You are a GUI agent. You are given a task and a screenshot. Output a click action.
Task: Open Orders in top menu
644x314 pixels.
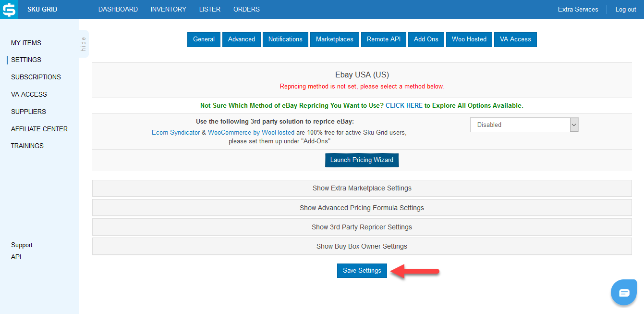click(x=246, y=9)
